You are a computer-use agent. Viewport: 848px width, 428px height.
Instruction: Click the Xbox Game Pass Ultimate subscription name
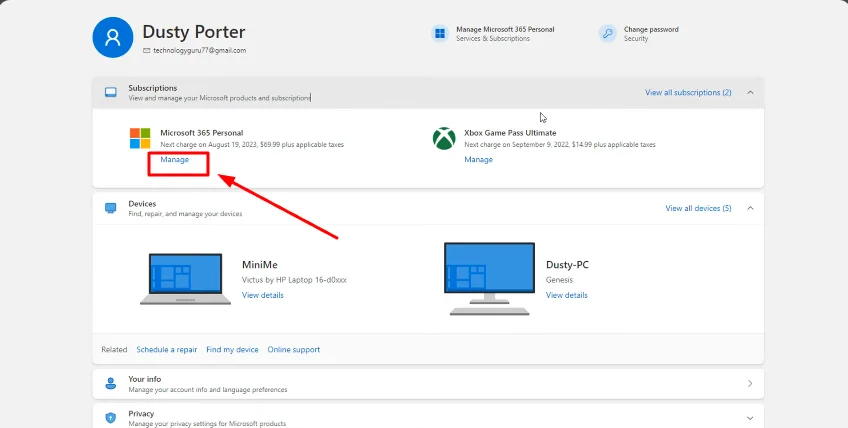pyautogui.click(x=511, y=133)
